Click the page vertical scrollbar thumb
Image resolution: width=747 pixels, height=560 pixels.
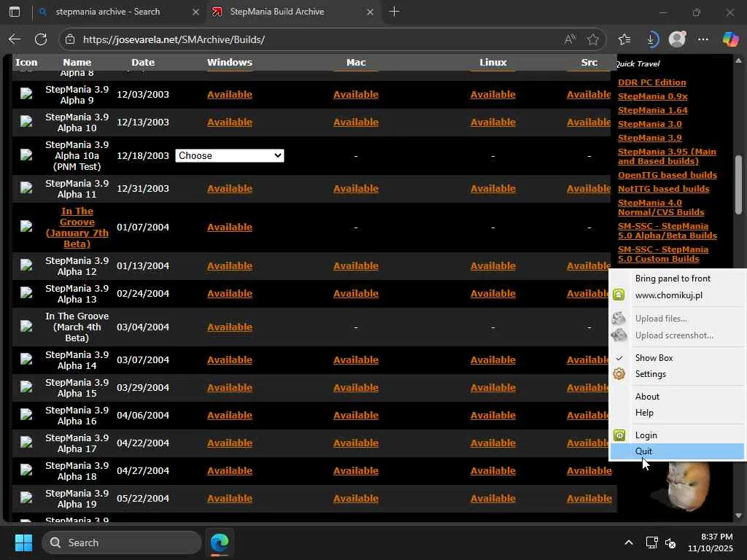pos(738,184)
